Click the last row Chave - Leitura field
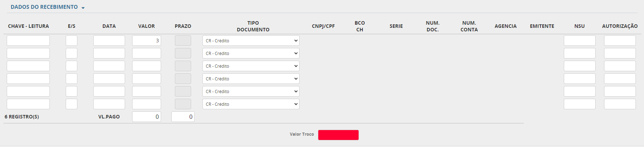The height and width of the screenshot is (147, 644). (28, 104)
